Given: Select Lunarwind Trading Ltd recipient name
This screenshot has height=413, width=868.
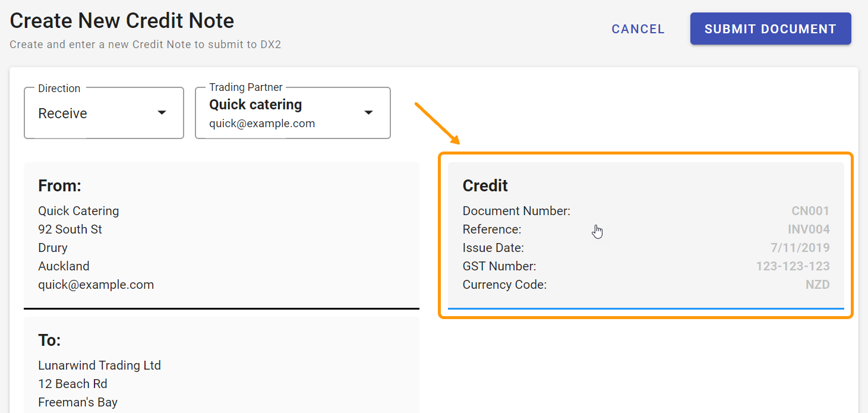Looking at the screenshot, I should tap(99, 365).
